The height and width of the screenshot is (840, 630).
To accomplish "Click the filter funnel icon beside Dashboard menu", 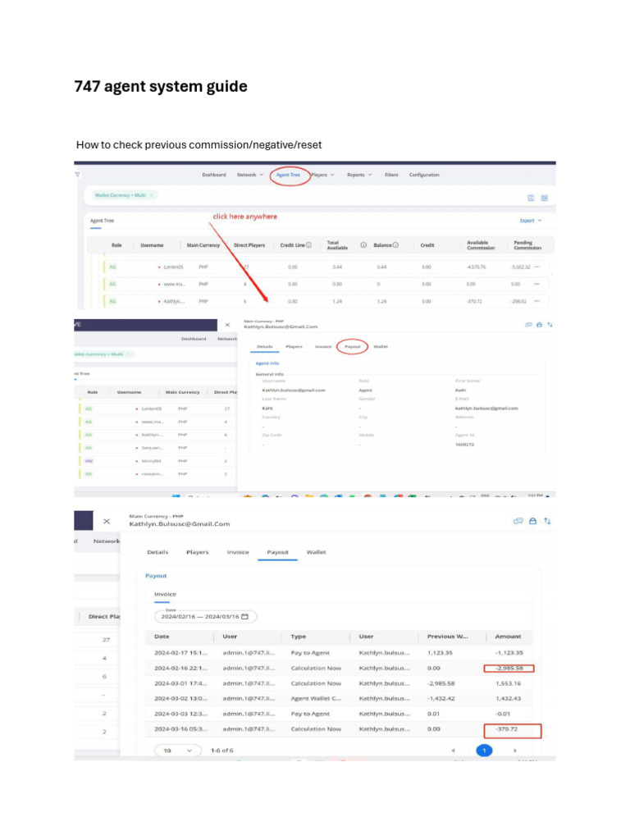I will [x=78, y=175].
